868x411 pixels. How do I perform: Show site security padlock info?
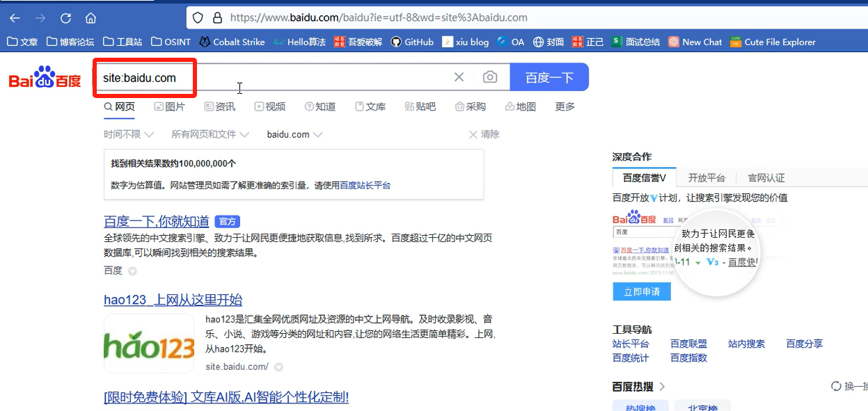click(217, 18)
